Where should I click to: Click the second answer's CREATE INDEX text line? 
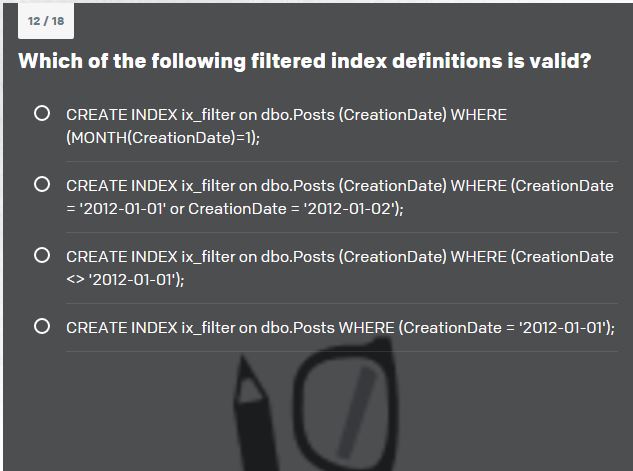coord(340,186)
